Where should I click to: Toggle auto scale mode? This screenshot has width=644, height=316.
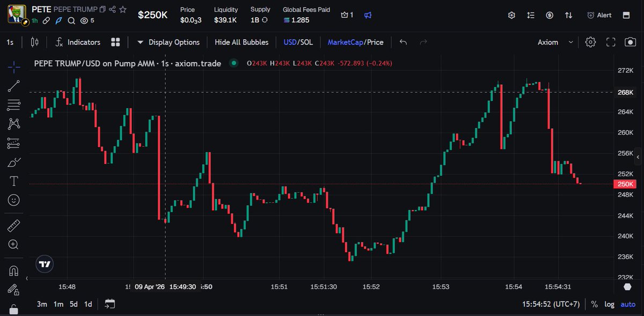628,304
